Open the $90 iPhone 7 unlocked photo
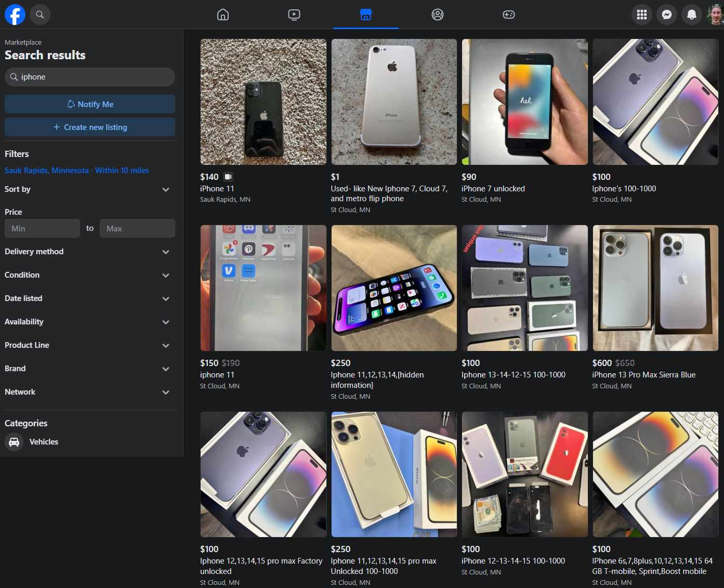724x588 pixels. [x=525, y=102]
